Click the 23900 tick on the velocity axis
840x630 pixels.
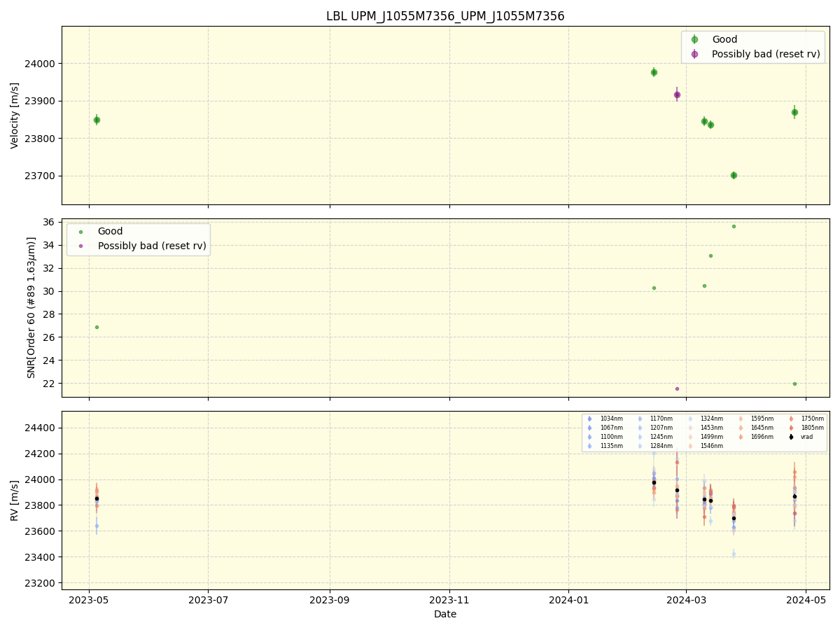[41, 101]
